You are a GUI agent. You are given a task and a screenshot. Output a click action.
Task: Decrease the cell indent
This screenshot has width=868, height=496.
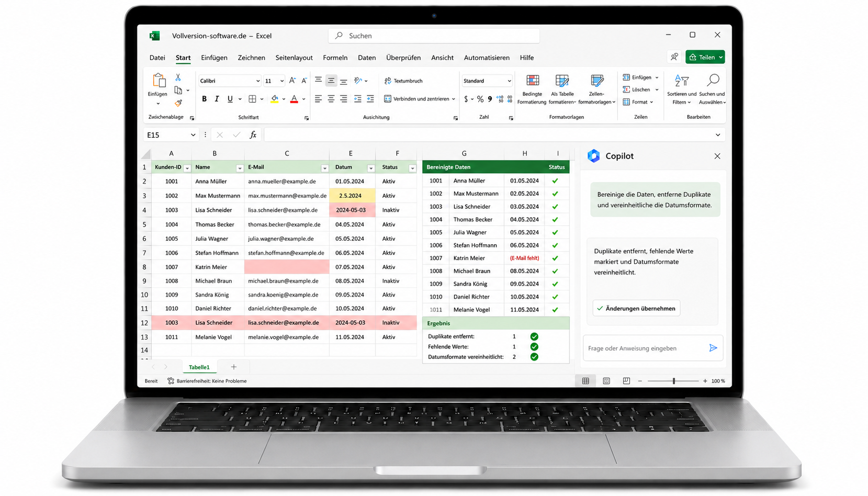point(358,99)
